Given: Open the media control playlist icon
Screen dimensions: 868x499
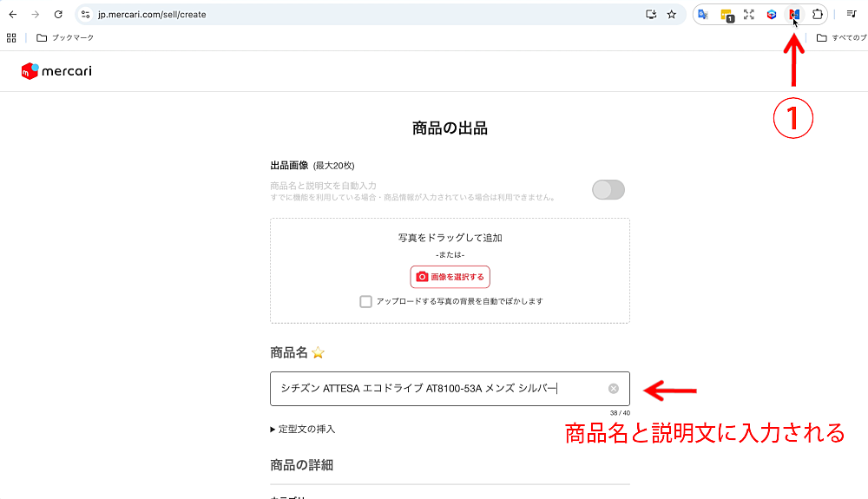Looking at the screenshot, I should click(852, 14).
